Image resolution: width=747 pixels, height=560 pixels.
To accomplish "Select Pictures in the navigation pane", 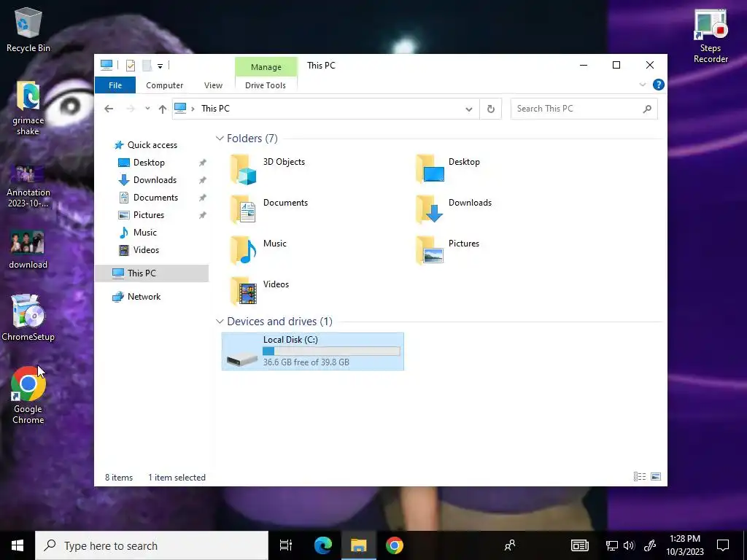I will click(141, 215).
